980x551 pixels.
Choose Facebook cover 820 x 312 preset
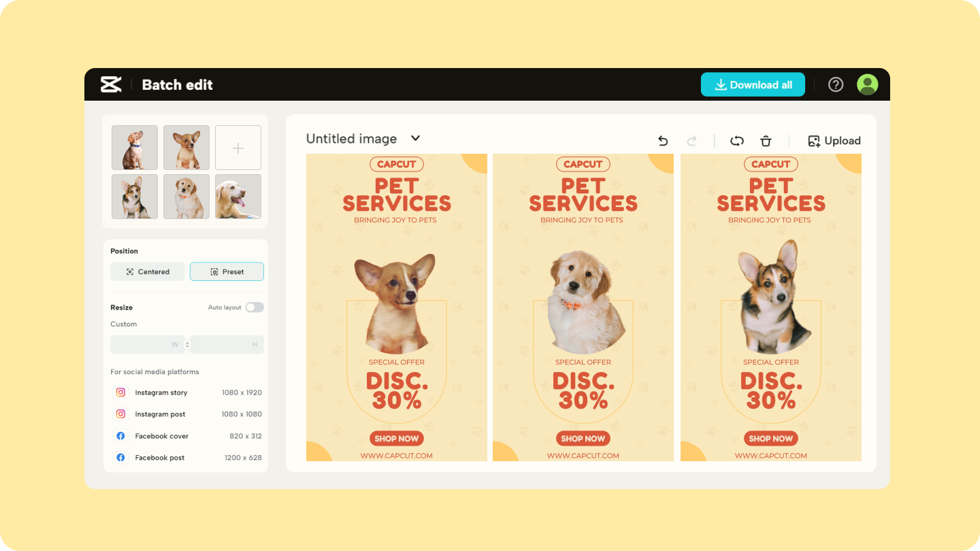(x=186, y=436)
